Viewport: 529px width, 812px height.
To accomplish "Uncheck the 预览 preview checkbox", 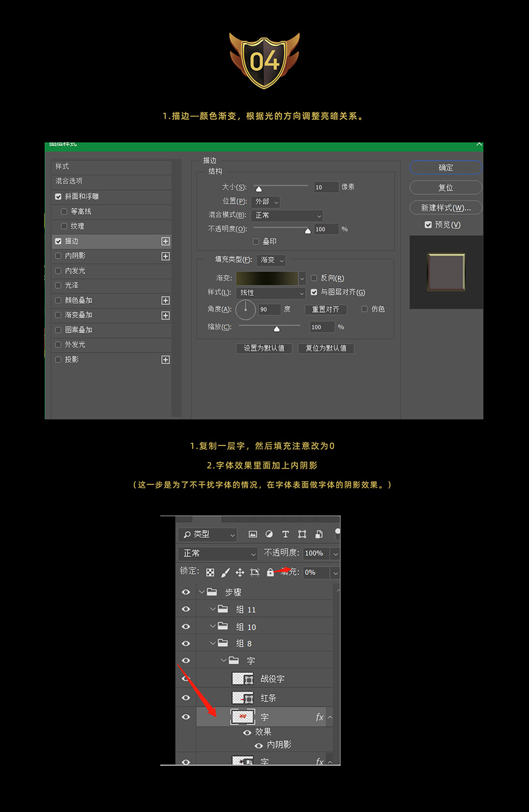I will [429, 224].
